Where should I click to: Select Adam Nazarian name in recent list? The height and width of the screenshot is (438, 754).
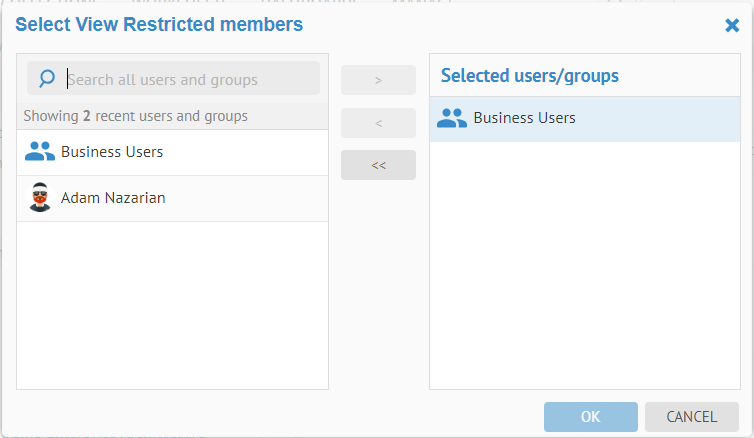(113, 198)
